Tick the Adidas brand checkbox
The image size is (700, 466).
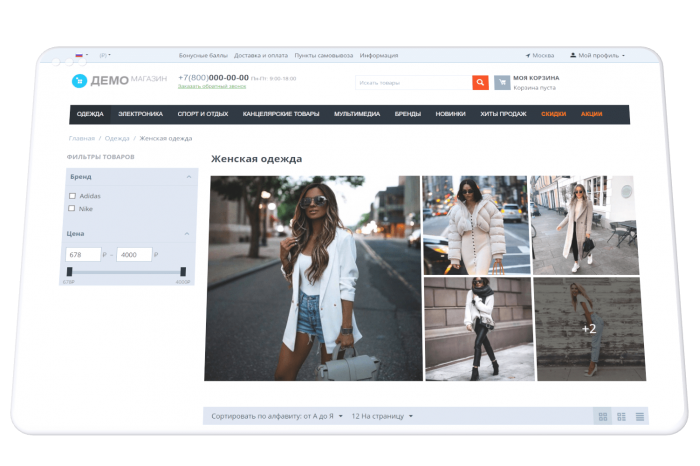click(x=72, y=196)
